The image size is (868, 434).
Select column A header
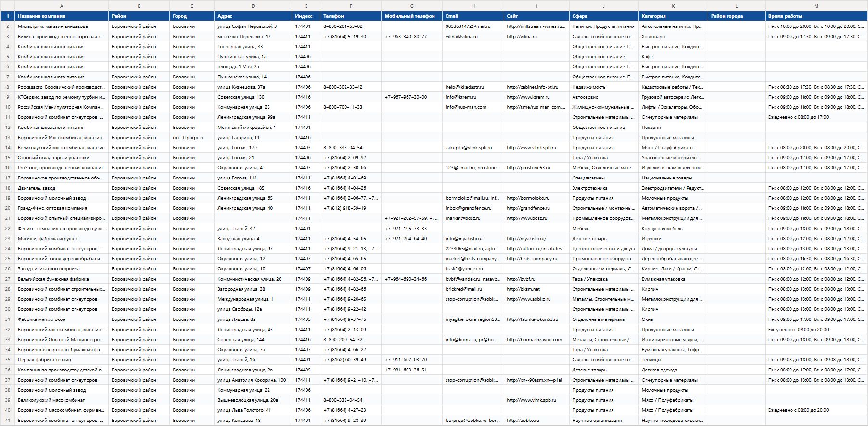[x=62, y=6]
